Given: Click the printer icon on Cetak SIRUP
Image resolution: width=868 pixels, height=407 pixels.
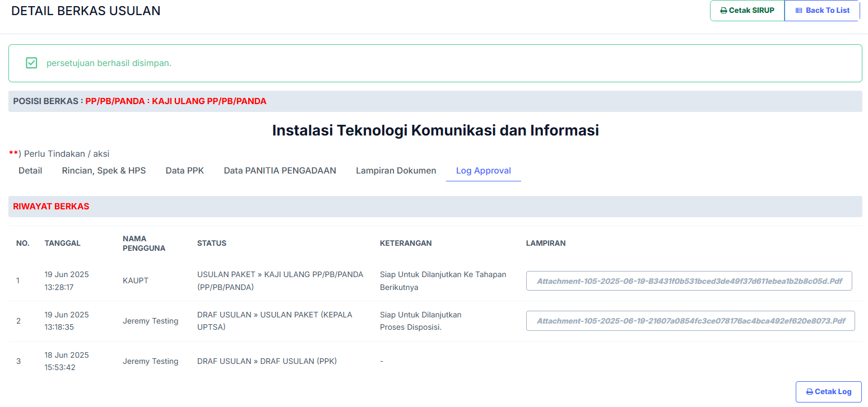Looking at the screenshot, I should (x=723, y=11).
